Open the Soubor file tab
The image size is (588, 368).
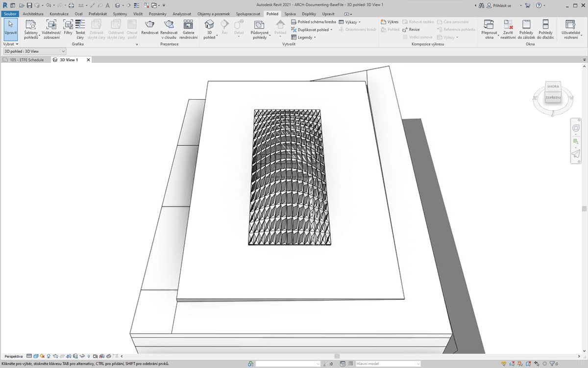tap(10, 14)
